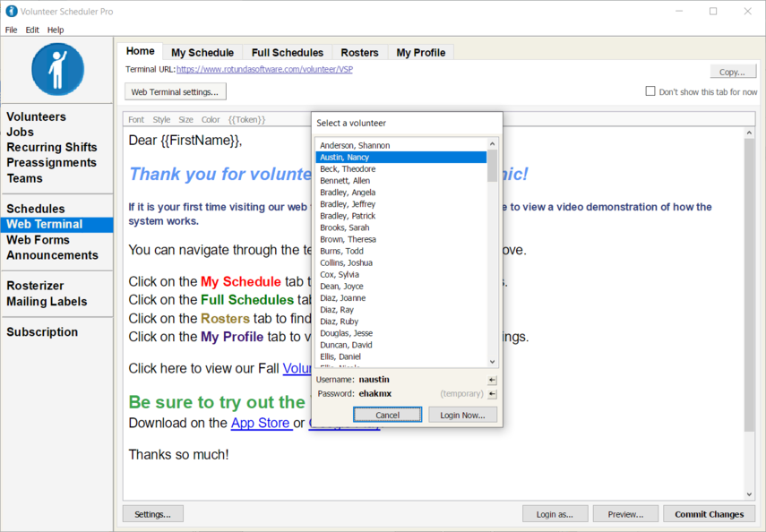Click the editor vertical scrollbar thumb

pyautogui.click(x=749, y=285)
